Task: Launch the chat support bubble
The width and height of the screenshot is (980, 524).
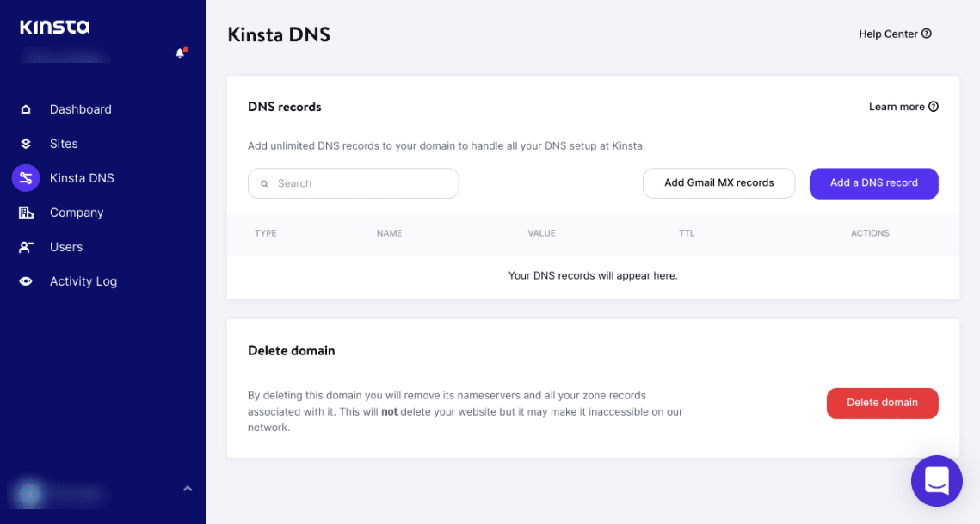Action: coord(936,481)
